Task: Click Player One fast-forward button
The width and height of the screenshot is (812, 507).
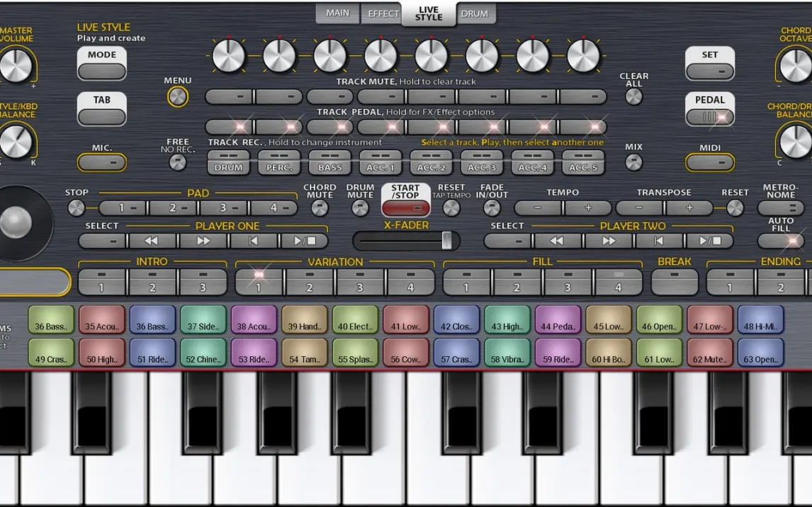Action: click(x=203, y=241)
